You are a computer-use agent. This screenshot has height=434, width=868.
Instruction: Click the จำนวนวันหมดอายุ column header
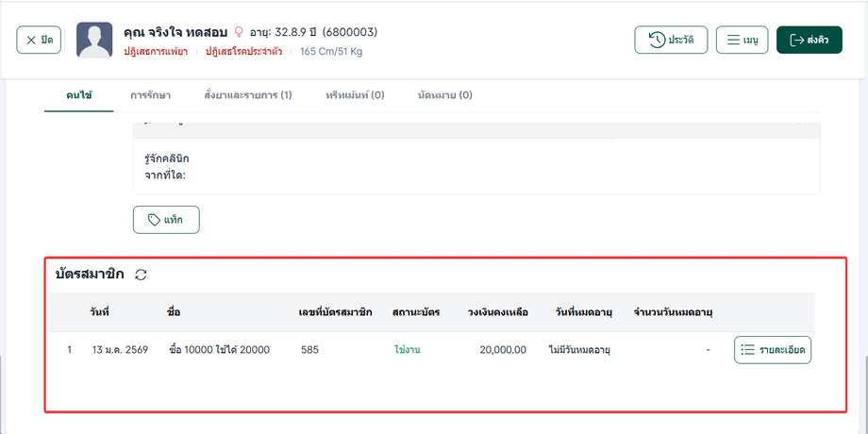[x=673, y=312]
